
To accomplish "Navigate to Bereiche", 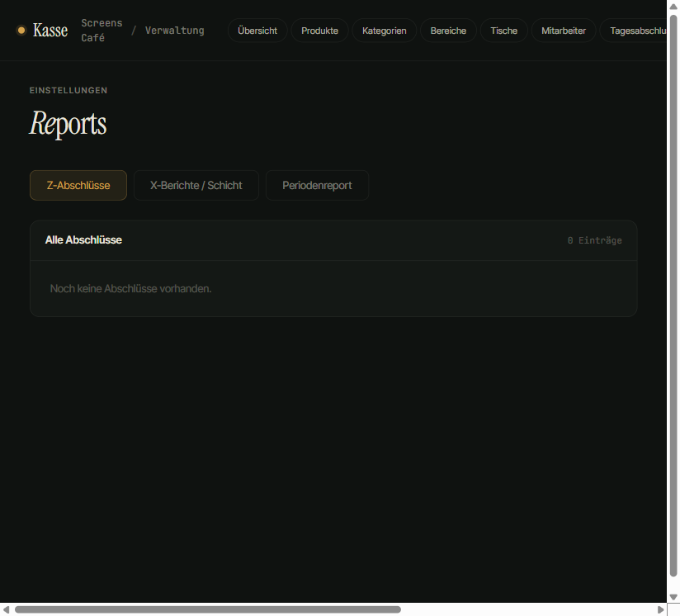I will click(448, 31).
